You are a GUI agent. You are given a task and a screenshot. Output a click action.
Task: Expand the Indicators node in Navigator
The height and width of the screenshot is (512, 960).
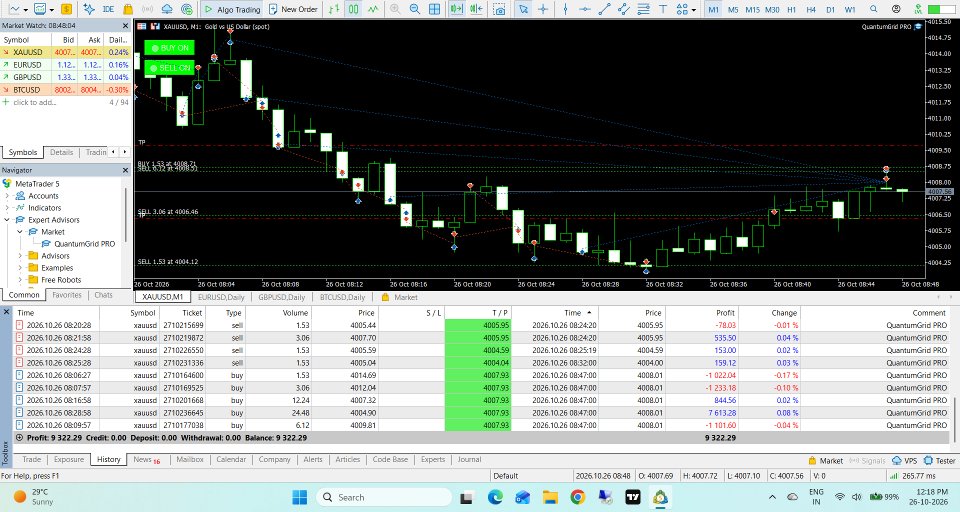click(x=7, y=208)
